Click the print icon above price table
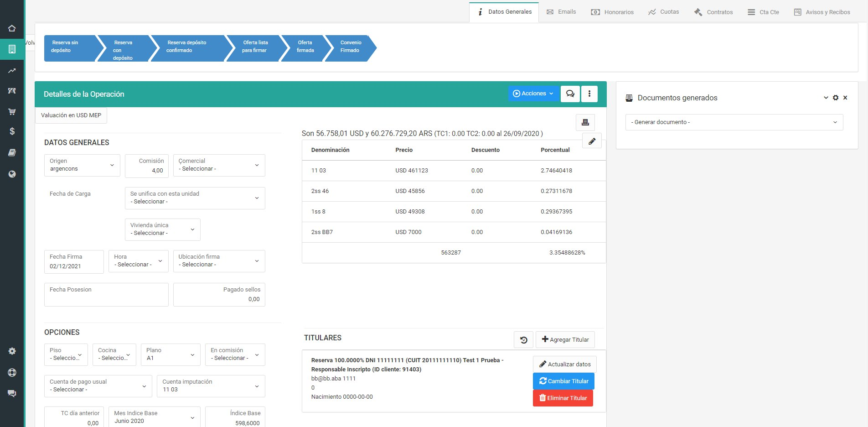The image size is (868, 427). 585,122
